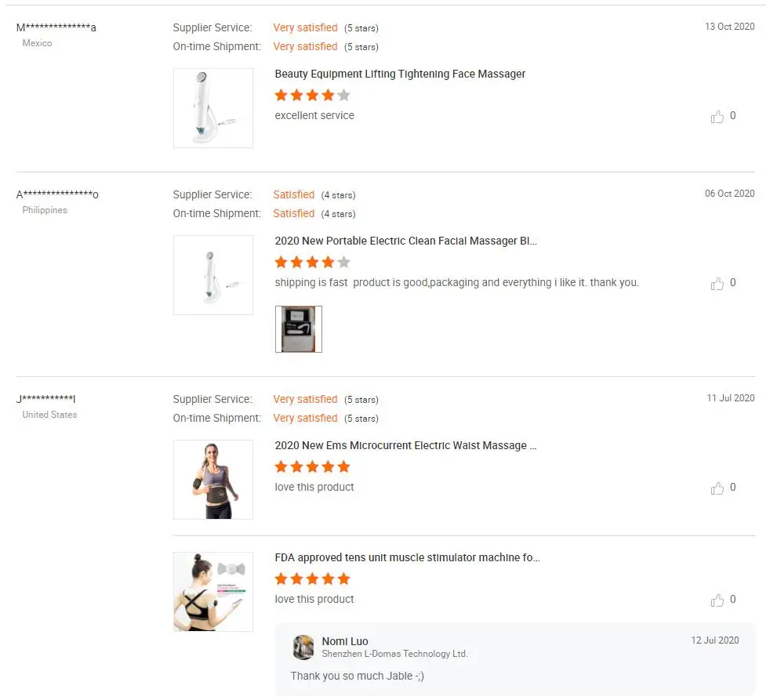Open the Portable Electric Facial Massager product image
This screenshot has width=781, height=700.
pos(213,275)
